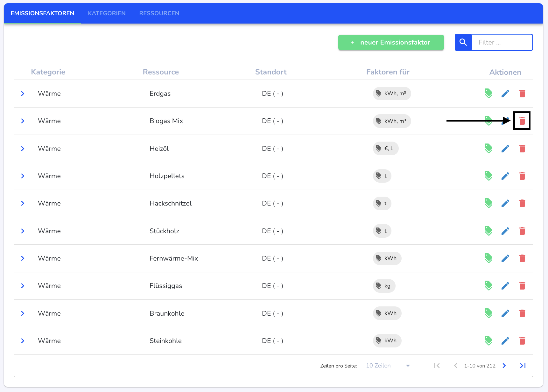The image size is (548, 392).
Task: Edit the Stückholz entry
Action: [x=505, y=231]
